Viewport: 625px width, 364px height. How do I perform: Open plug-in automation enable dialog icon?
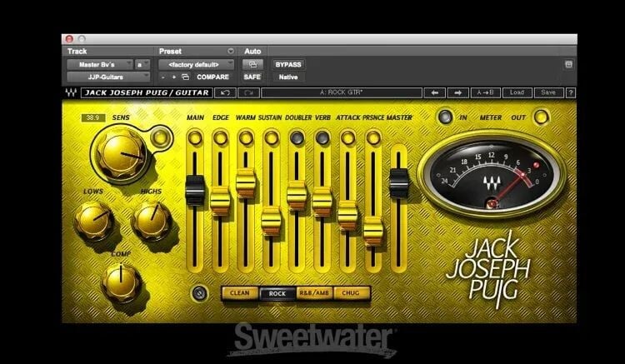pyautogui.click(x=252, y=64)
